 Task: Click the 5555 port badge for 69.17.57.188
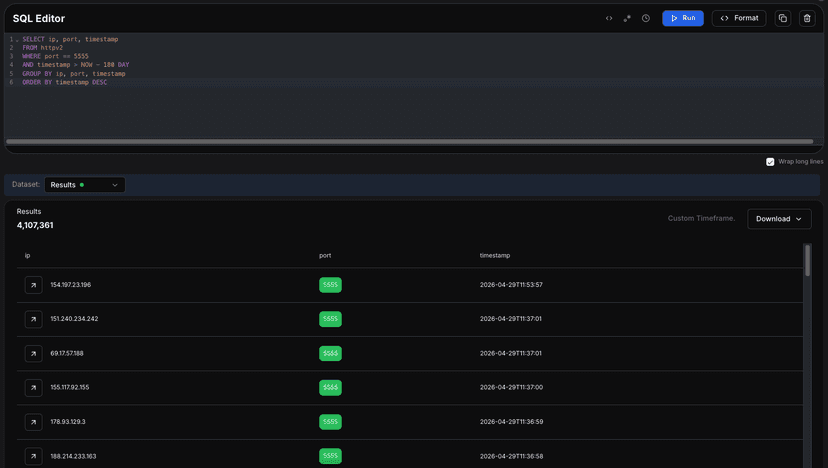(x=330, y=353)
